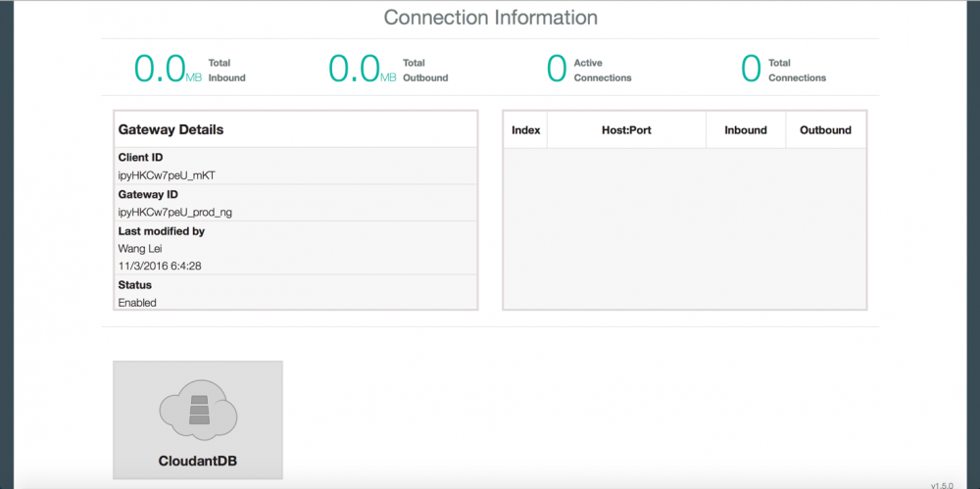The height and width of the screenshot is (489, 980).
Task: Click the name Wang Lei
Action: 140,249
